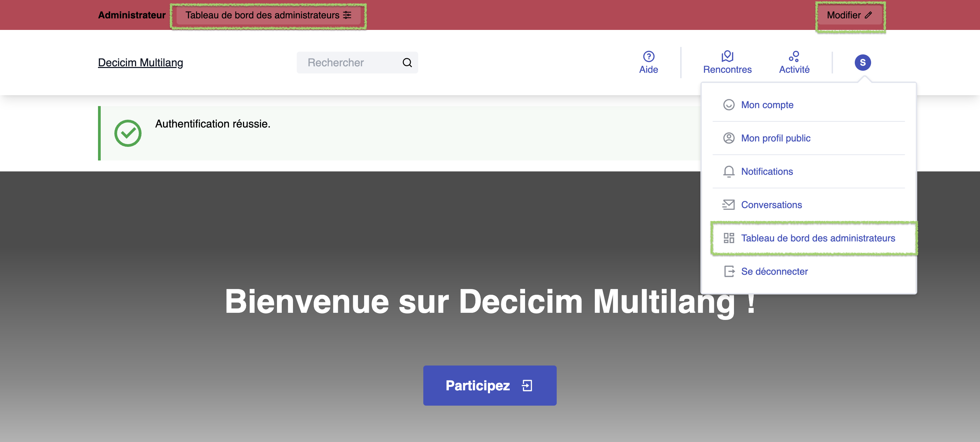Click the Modifier edit button
The width and height of the screenshot is (980, 442).
click(850, 15)
